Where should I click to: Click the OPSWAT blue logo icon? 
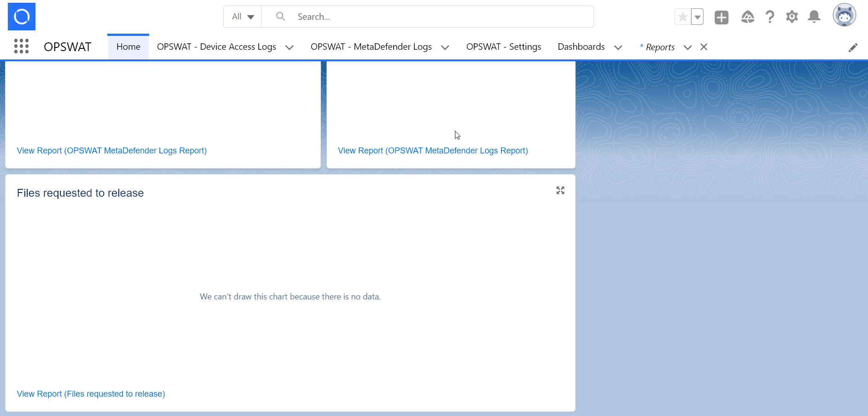coord(22,17)
